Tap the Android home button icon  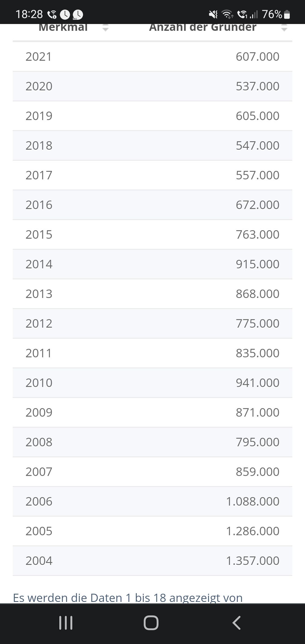click(x=151, y=623)
